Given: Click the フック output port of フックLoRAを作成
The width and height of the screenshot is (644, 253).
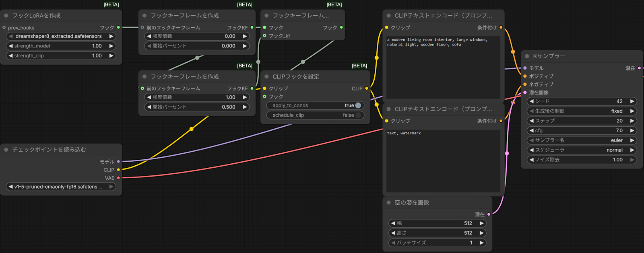Looking at the screenshot, I should pos(118,27).
